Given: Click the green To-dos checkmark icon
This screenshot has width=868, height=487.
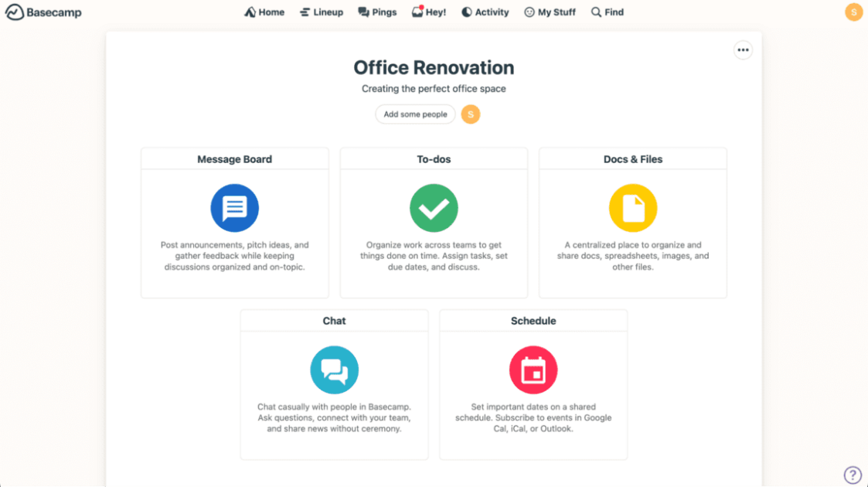Looking at the screenshot, I should pyautogui.click(x=434, y=207).
